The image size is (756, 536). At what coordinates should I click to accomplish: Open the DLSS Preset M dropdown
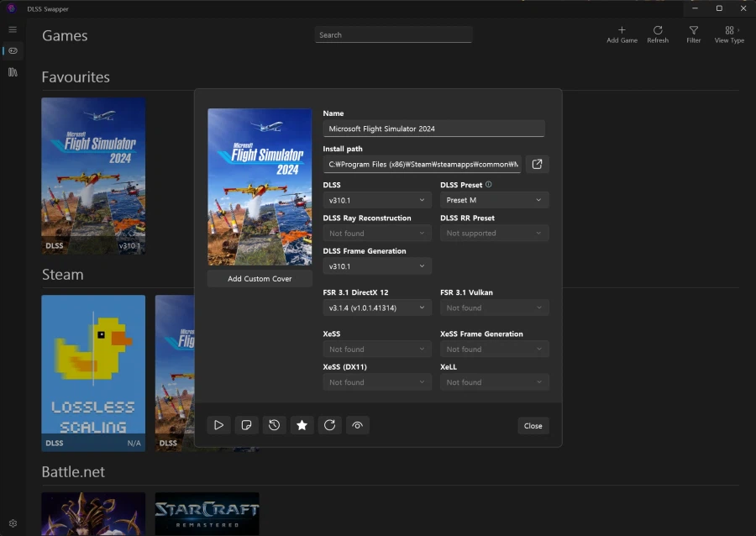pos(494,200)
